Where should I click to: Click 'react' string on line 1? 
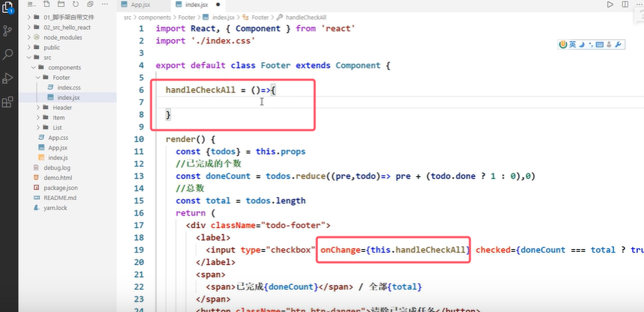pyautogui.click(x=338, y=29)
